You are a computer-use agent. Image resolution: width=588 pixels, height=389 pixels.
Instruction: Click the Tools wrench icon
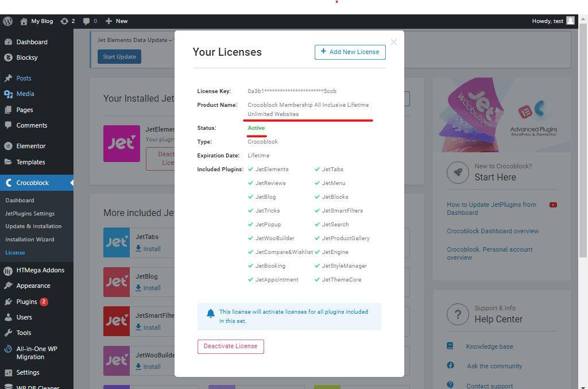click(x=8, y=333)
